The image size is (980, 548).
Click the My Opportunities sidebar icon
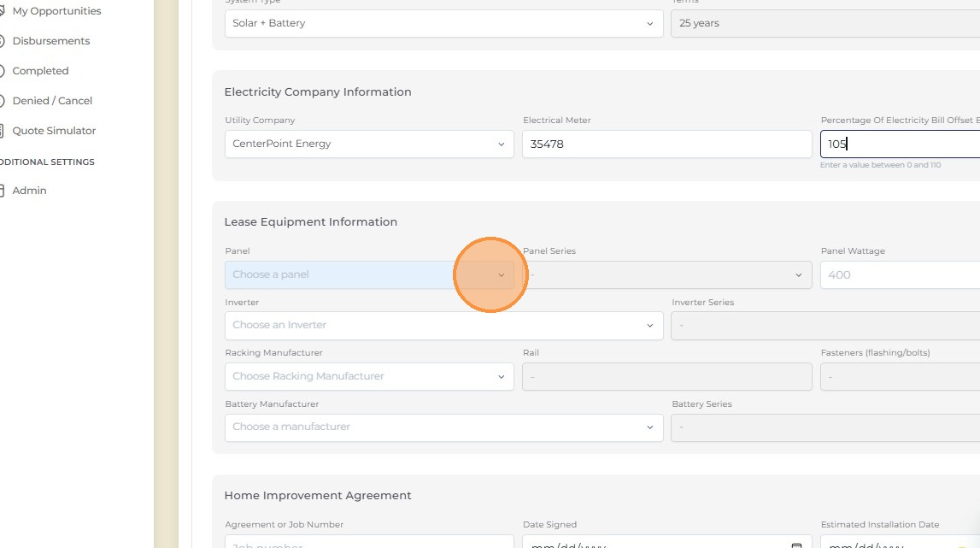click(2, 10)
